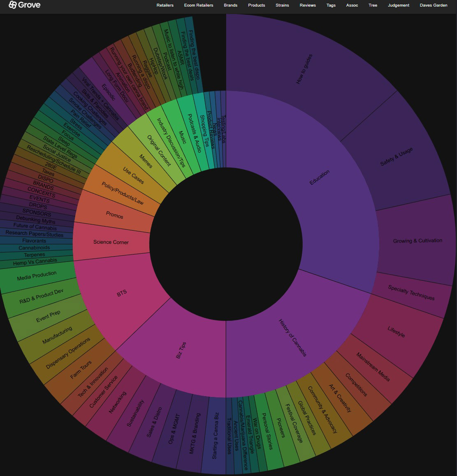The width and height of the screenshot is (457, 476).
Task: Click the Music inner ring segment
Action: [182, 137]
